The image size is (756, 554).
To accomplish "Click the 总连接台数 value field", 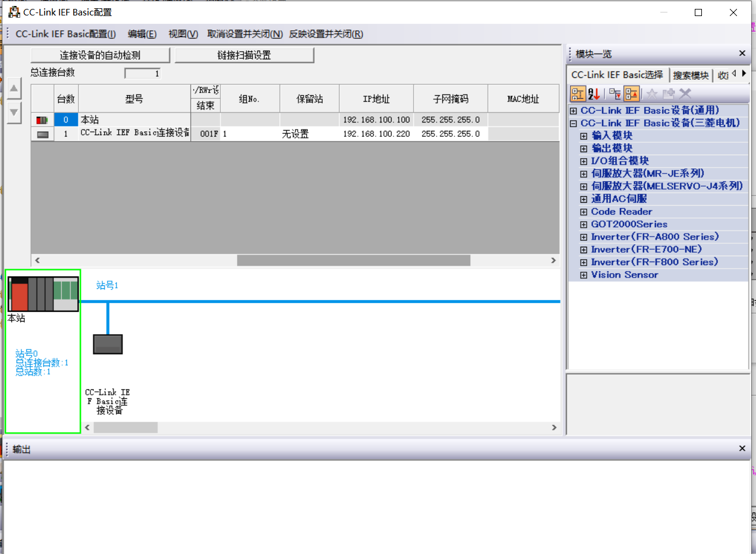I will point(142,74).
